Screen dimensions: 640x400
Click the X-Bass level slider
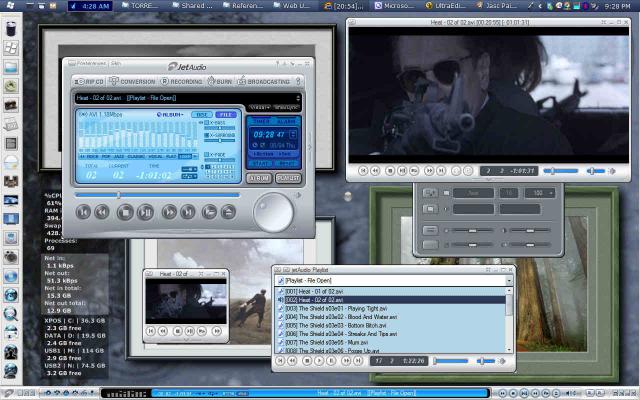220,128
